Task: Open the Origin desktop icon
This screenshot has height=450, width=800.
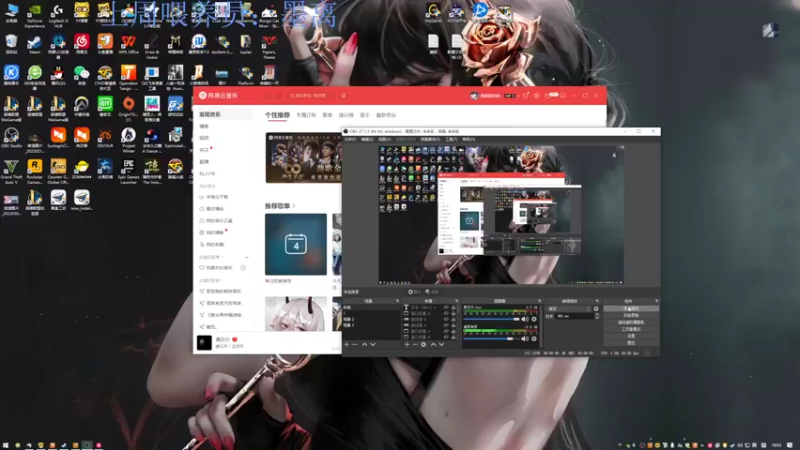Action: coord(129,107)
